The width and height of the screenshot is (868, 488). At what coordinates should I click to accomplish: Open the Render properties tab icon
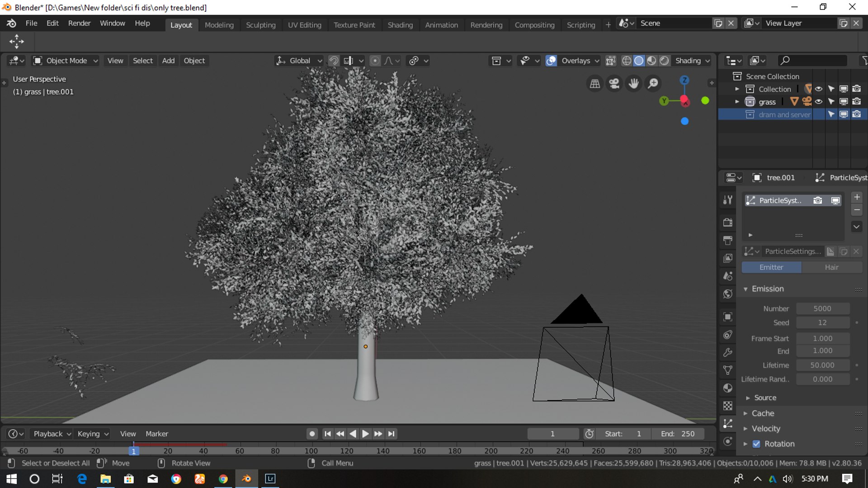coord(728,222)
